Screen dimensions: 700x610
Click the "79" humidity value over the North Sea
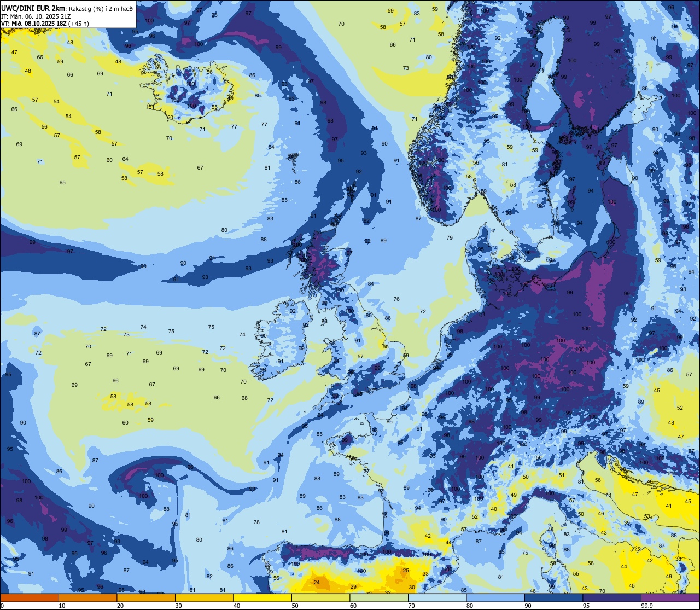(450, 238)
